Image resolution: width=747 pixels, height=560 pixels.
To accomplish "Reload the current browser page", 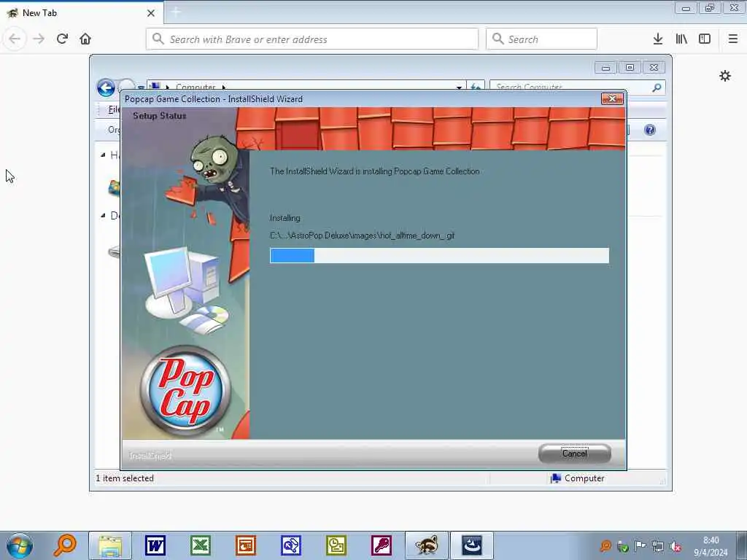I will (62, 39).
